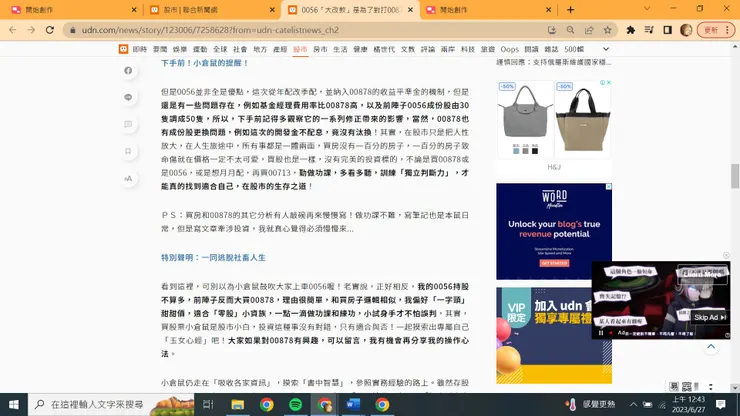Screen dimensions: 740x416
Task: Show hidden system tray icons chevron
Action: pos(633,405)
